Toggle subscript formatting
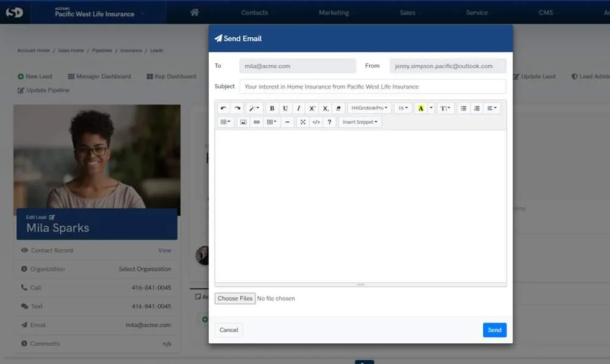The height and width of the screenshot is (364, 610). 326,108
